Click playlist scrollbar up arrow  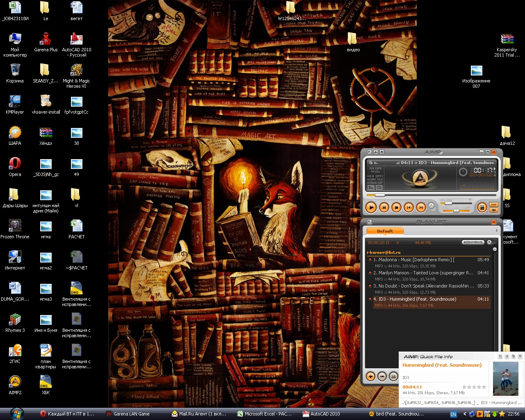click(495, 249)
